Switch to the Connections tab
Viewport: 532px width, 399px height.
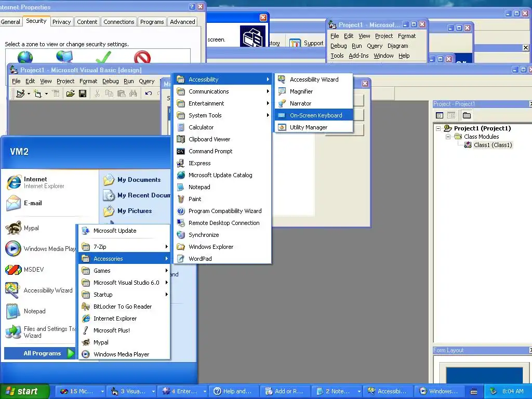[x=119, y=22]
